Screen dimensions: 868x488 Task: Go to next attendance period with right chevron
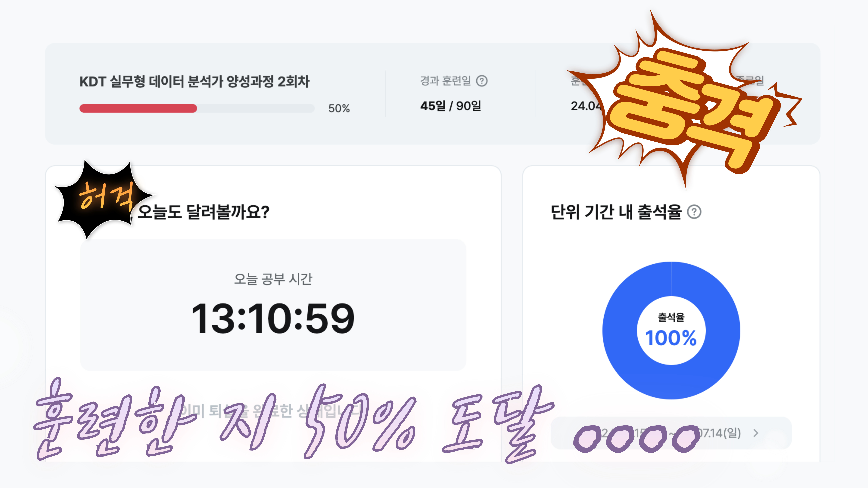756,433
